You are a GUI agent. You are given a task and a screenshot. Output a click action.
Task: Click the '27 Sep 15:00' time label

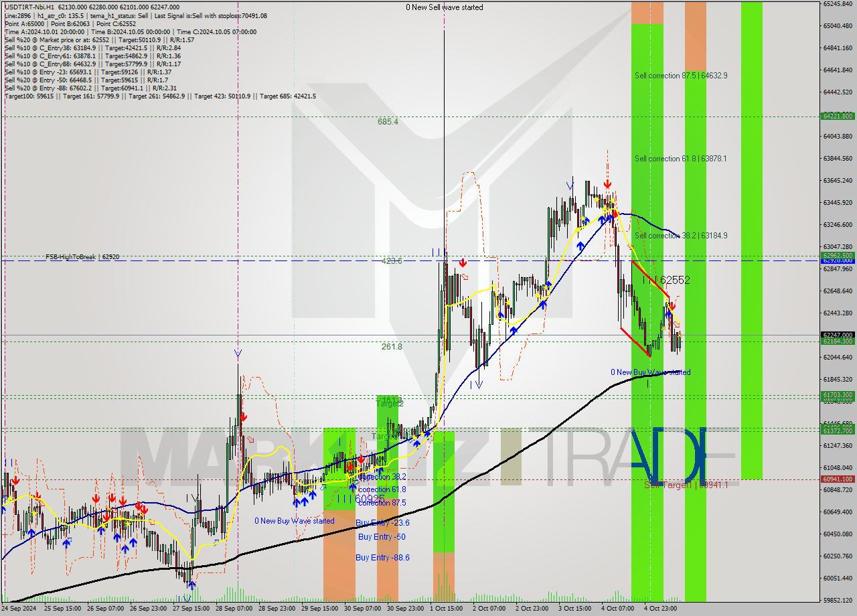click(x=192, y=609)
